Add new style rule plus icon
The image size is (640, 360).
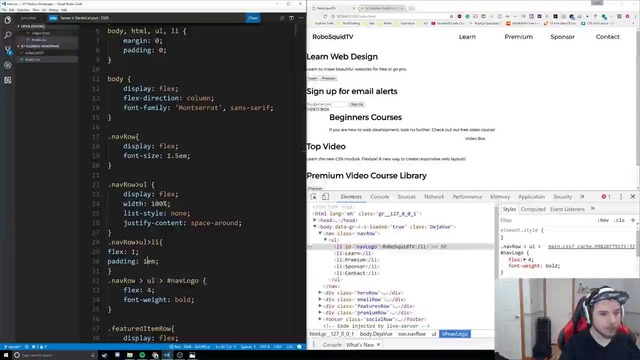(633, 220)
